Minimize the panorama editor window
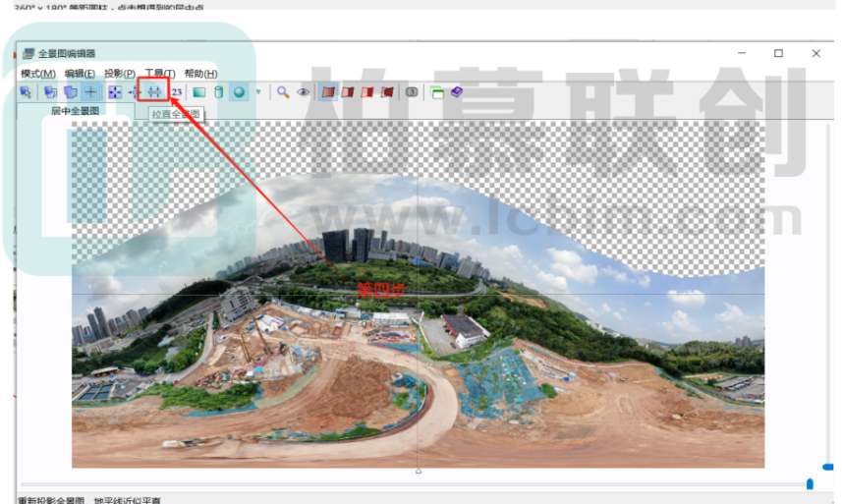Screen dimensions: 842x504 (x=742, y=53)
